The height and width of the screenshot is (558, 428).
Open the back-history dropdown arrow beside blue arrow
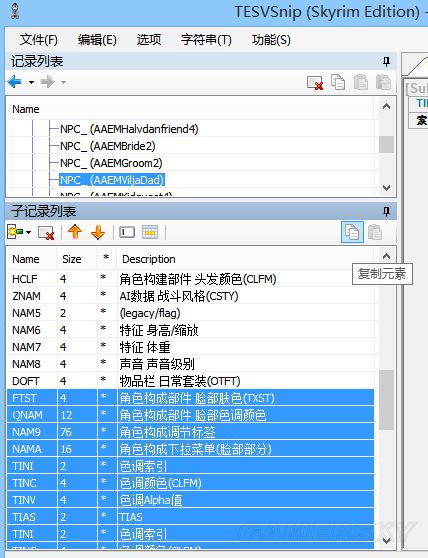31,83
